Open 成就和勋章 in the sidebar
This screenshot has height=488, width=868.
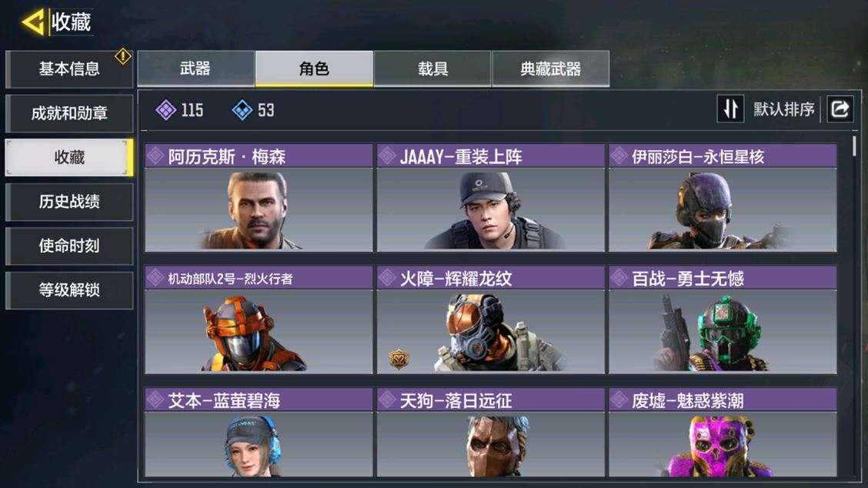(69, 114)
